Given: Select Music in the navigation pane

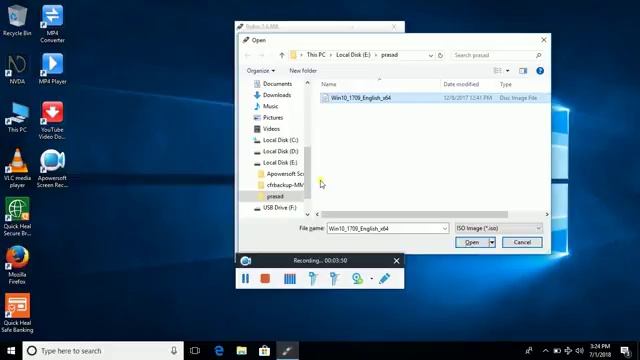Looking at the screenshot, I should tap(270, 106).
